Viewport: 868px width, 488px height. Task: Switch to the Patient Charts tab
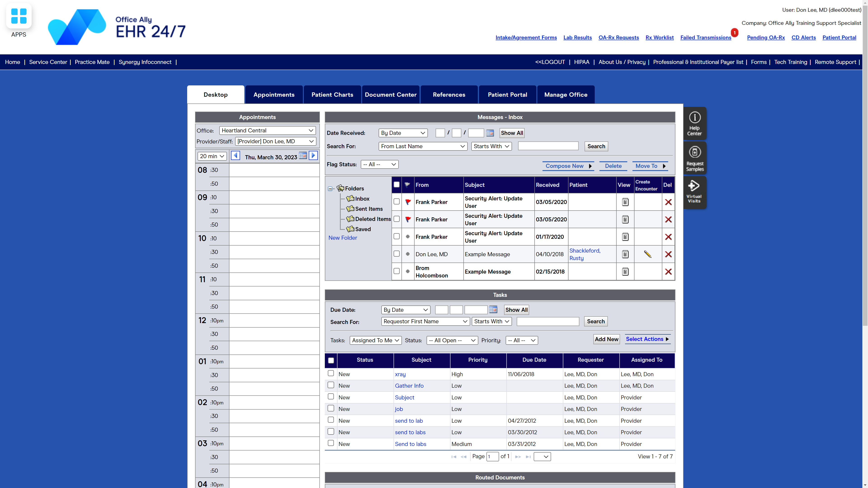pos(332,94)
